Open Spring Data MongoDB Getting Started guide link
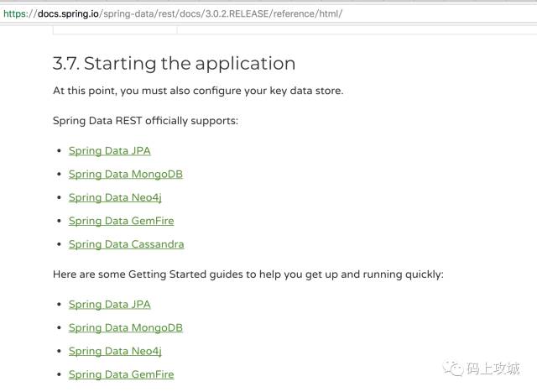Screen dimensions: 537x392 [x=126, y=328]
